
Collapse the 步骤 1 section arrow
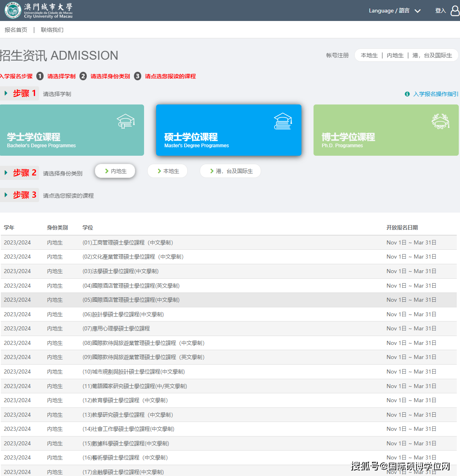pos(6,93)
